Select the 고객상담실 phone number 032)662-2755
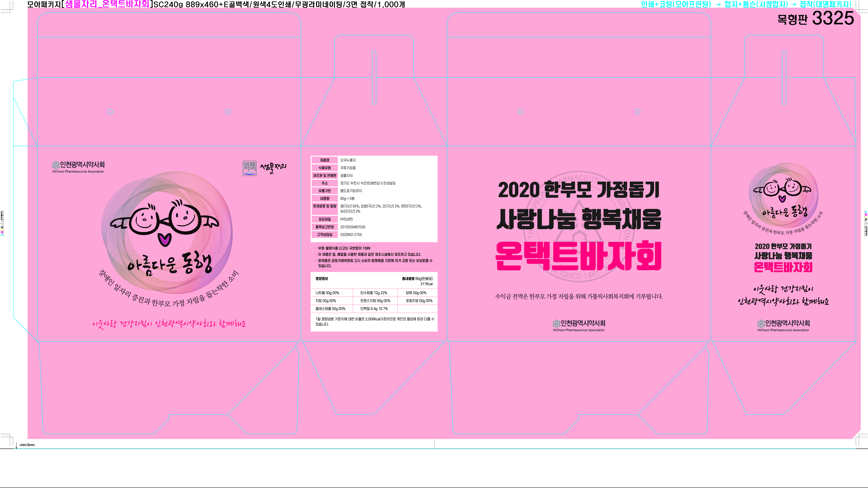868x488 pixels. click(x=351, y=234)
